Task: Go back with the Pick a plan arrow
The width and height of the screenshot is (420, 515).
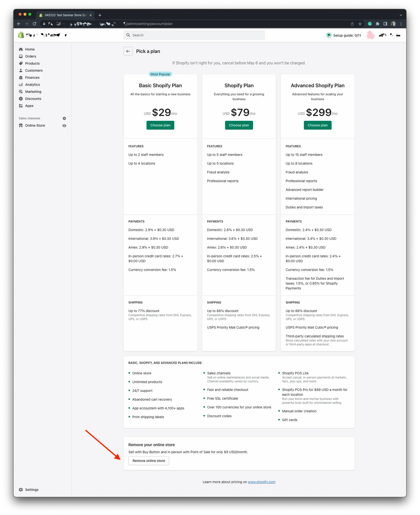Action: pyautogui.click(x=128, y=51)
